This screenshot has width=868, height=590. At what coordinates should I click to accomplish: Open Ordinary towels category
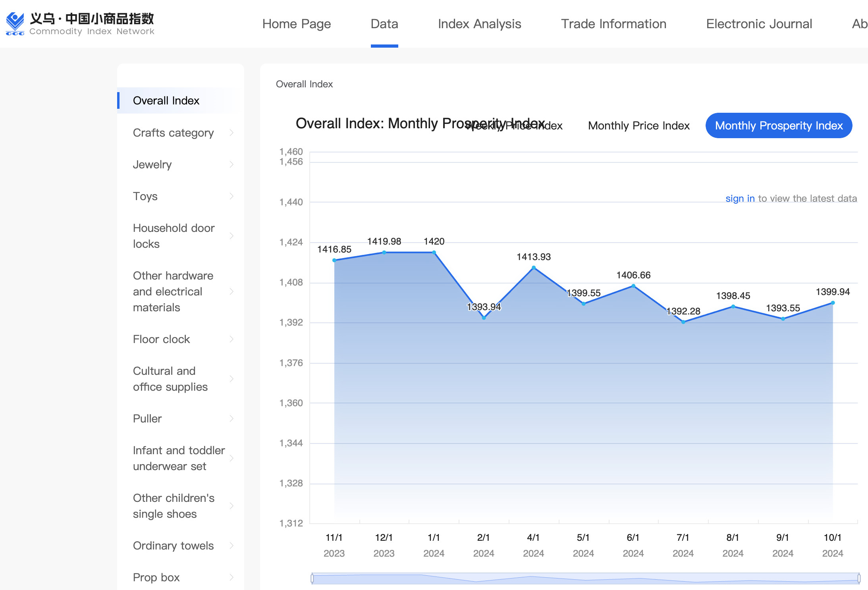click(173, 546)
